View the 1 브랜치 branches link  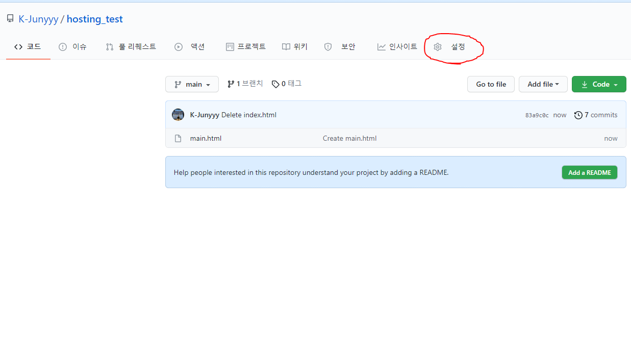coord(245,84)
